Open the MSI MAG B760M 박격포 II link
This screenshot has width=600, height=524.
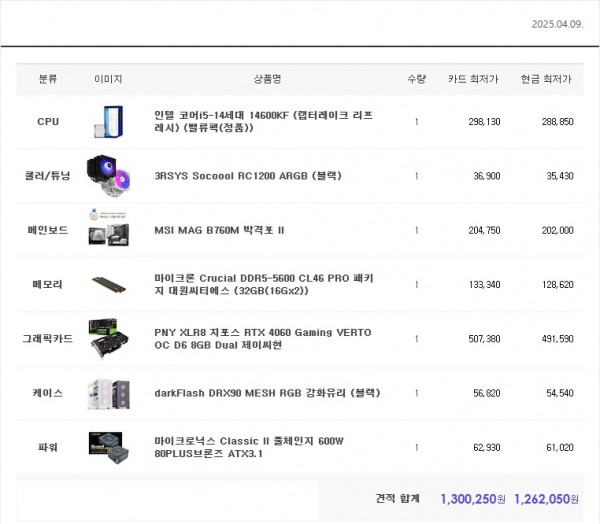pos(219,230)
